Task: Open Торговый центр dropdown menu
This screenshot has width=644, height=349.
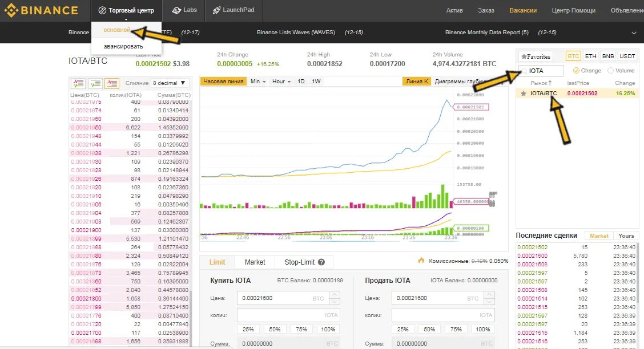Action: click(126, 11)
